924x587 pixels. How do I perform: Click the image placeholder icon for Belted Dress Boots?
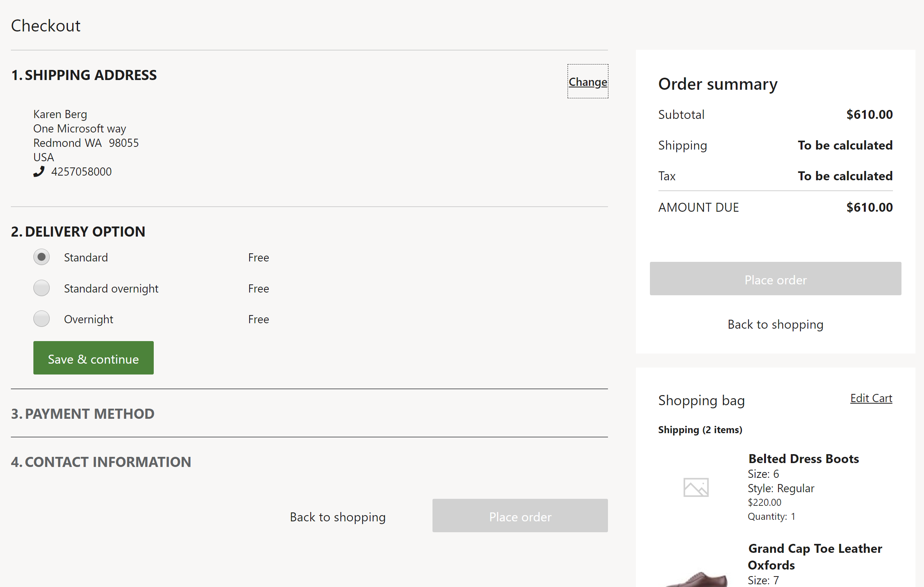(x=695, y=487)
